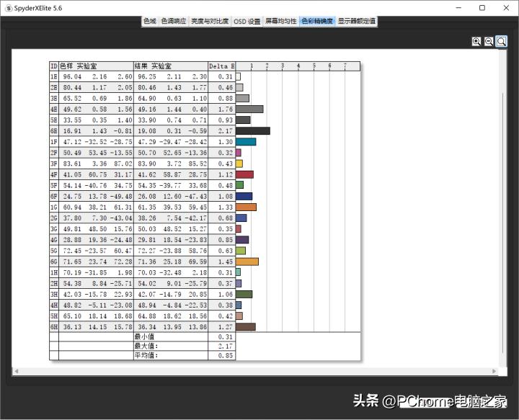Open the 亮度与对比度 tab
519x420 pixels.
(210, 21)
